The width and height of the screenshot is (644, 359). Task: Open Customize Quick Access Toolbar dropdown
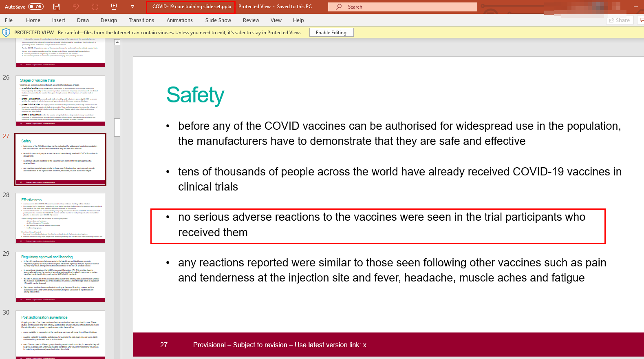(x=132, y=7)
